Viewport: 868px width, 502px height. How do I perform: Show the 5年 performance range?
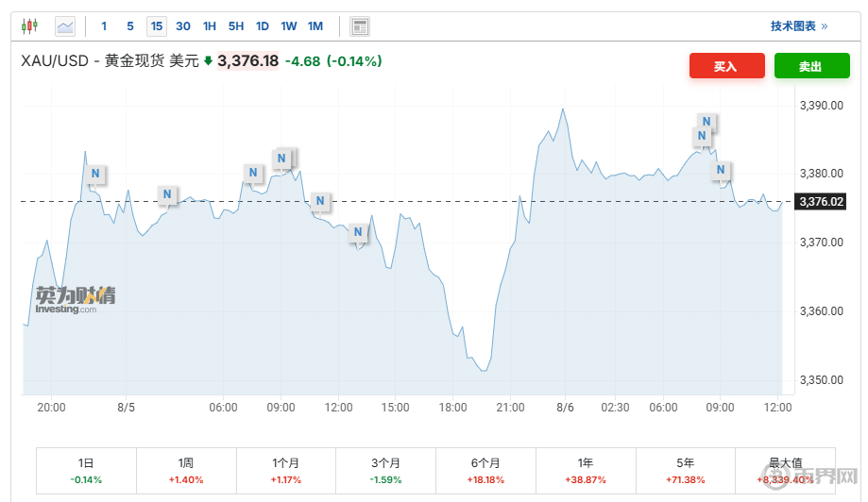[x=686, y=469]
